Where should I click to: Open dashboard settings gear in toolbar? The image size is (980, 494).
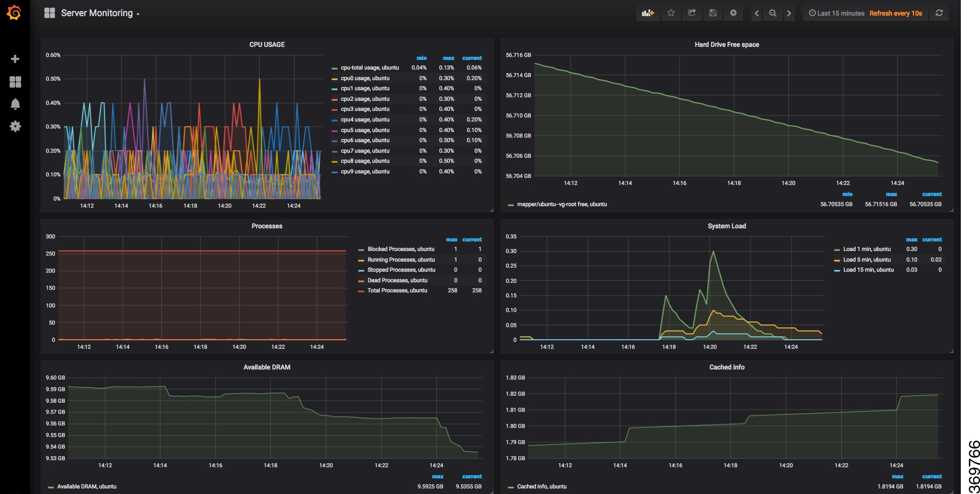tap(733, 13)
